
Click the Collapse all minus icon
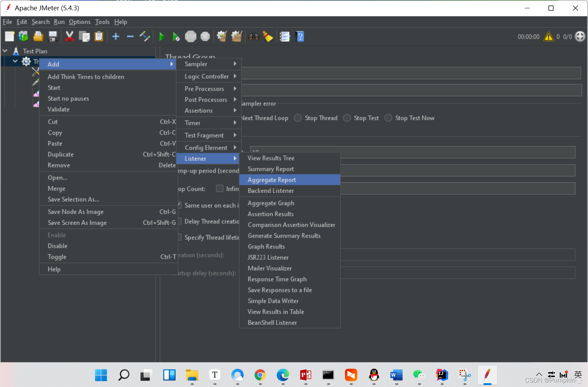(x=130, y=37)
